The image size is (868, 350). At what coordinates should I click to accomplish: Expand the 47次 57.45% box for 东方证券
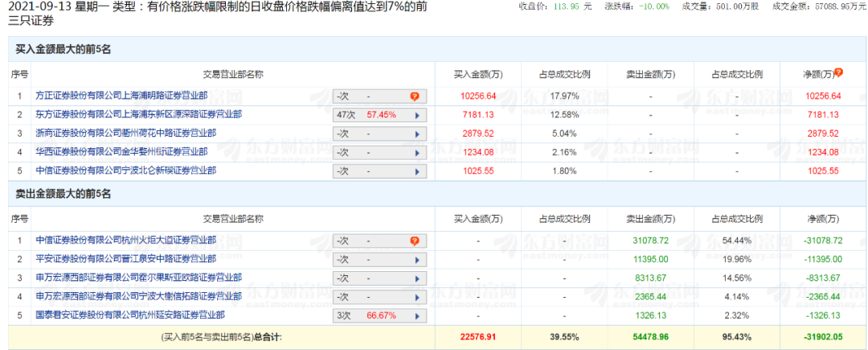point(380,115)
